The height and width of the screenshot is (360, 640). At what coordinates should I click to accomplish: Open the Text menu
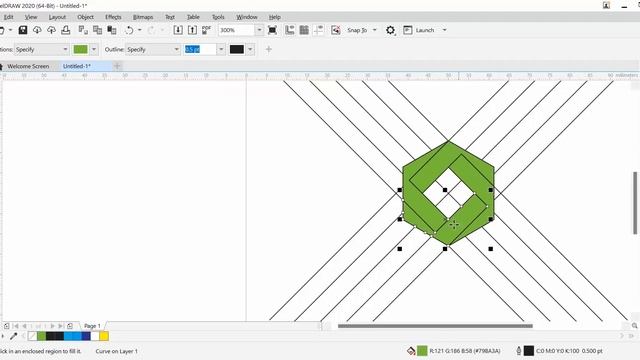point(170,17)
